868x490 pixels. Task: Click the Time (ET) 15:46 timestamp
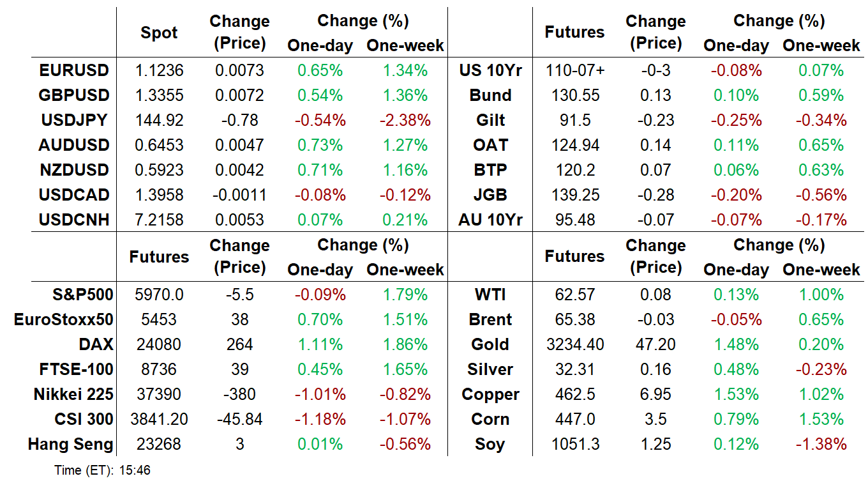point(103,471)
